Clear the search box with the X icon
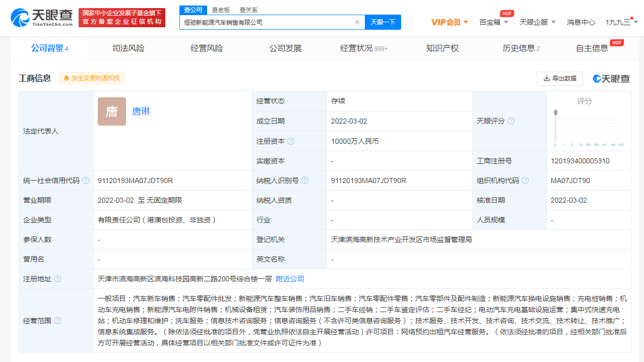The image size is (644, 362). pyautogui.click(x=357, y=22)
